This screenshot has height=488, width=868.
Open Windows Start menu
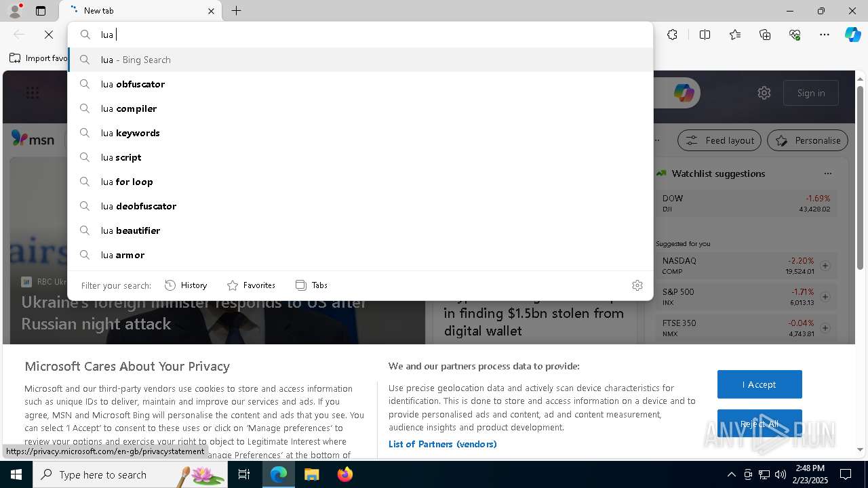pos(16,474)
